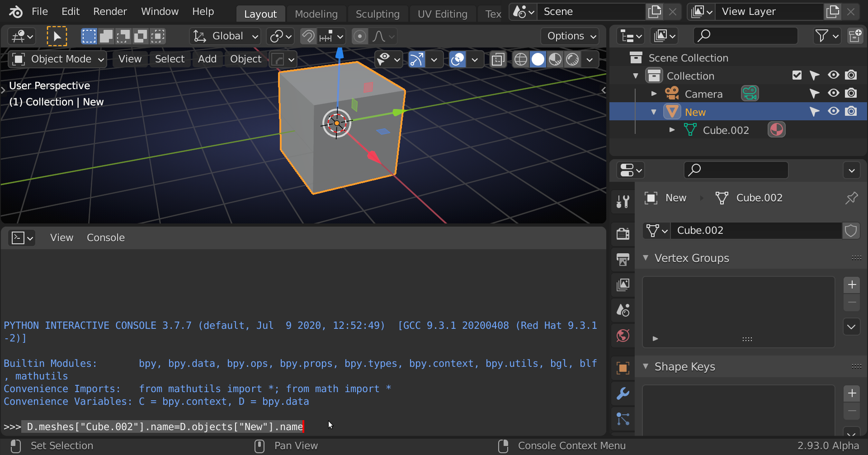868x455 pixels.
Task: Open the outliner filter funnel icon
Action: 823,36
